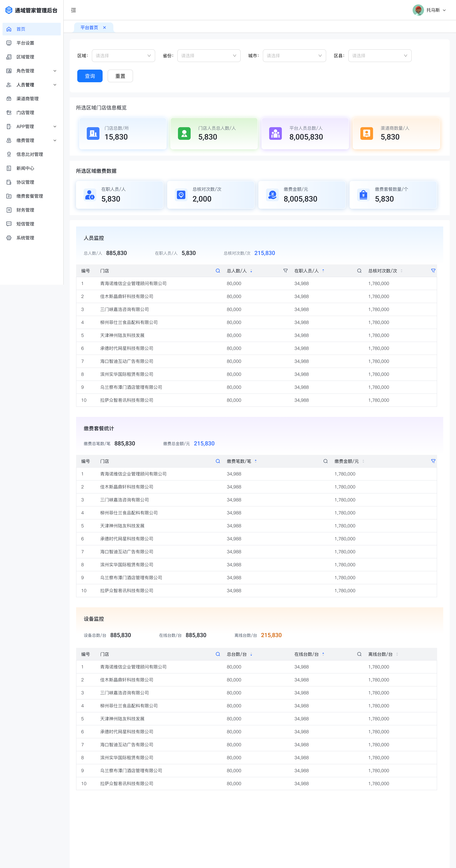Sort 设备监控 table by 在线台数/台
Viewport: 456px width, 868px height.
click(323, 654)
